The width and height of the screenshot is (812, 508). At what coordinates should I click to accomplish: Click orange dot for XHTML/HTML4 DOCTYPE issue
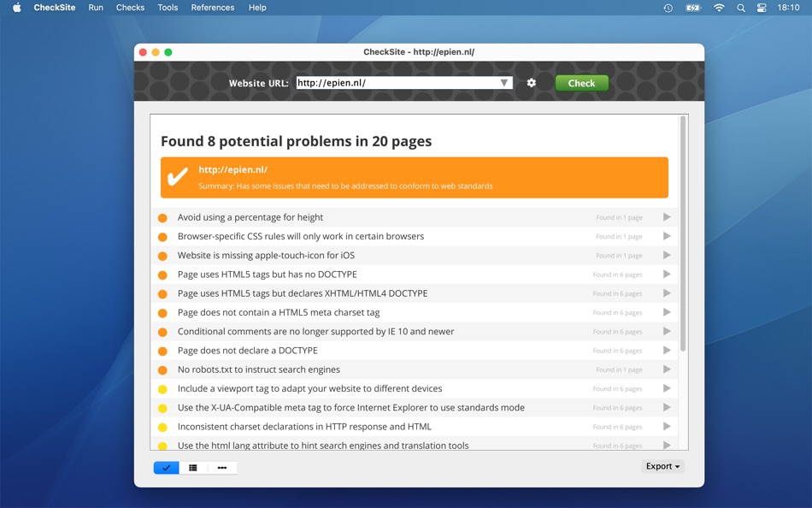(x=162, y=294)
